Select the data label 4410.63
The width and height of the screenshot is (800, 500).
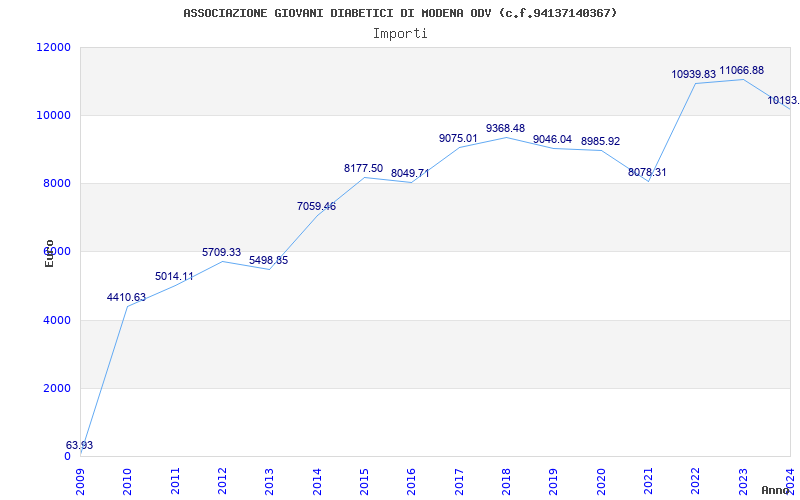[126, 297]
